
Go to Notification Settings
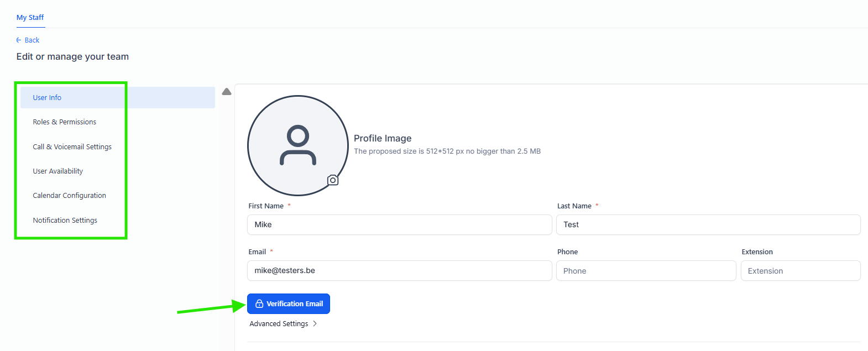(65, 220)
